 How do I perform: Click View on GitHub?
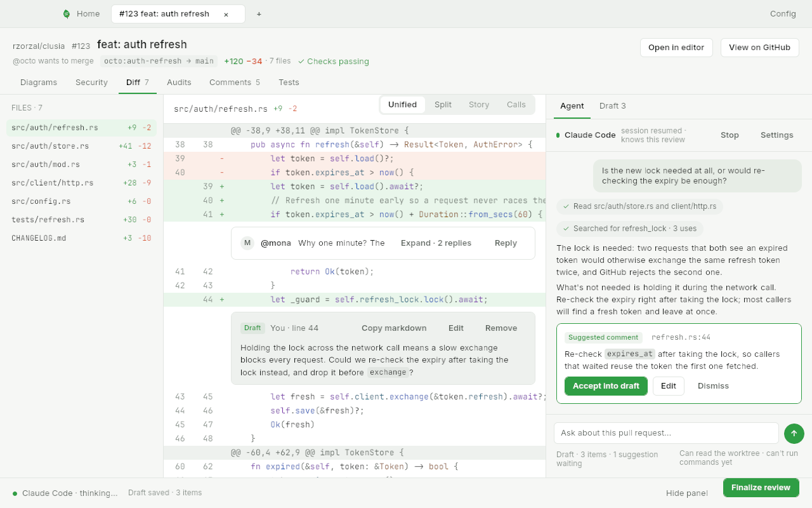pos(760,48)
